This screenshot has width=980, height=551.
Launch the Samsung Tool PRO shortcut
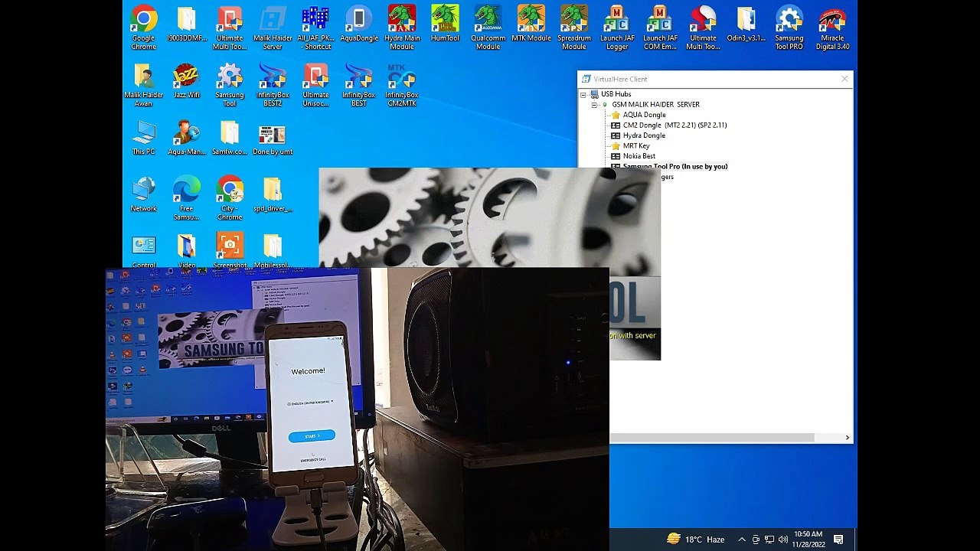(789, 28)
